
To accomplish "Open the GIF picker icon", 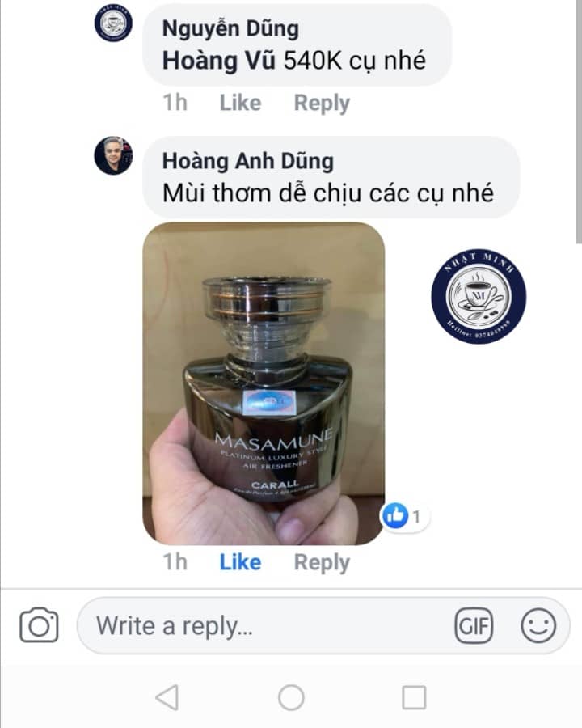I will tap(474, 625).
